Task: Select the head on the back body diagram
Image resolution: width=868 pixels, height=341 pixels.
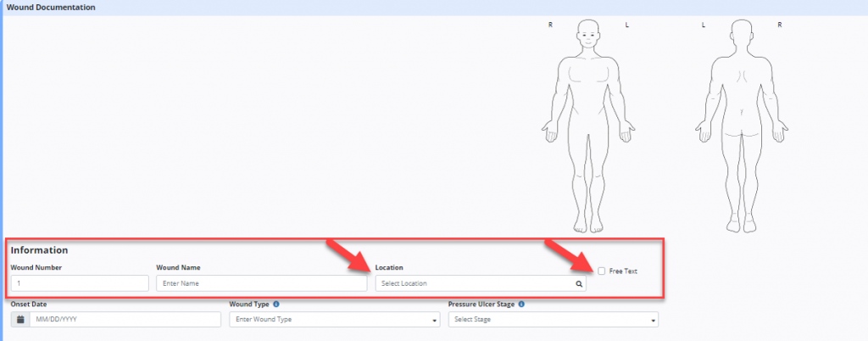Action: pyautogui.click(x=742, y=36)
